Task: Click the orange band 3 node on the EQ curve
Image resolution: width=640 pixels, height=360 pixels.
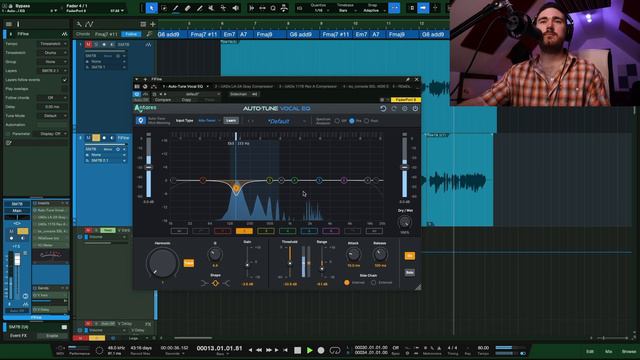Action: coord(236,188)
